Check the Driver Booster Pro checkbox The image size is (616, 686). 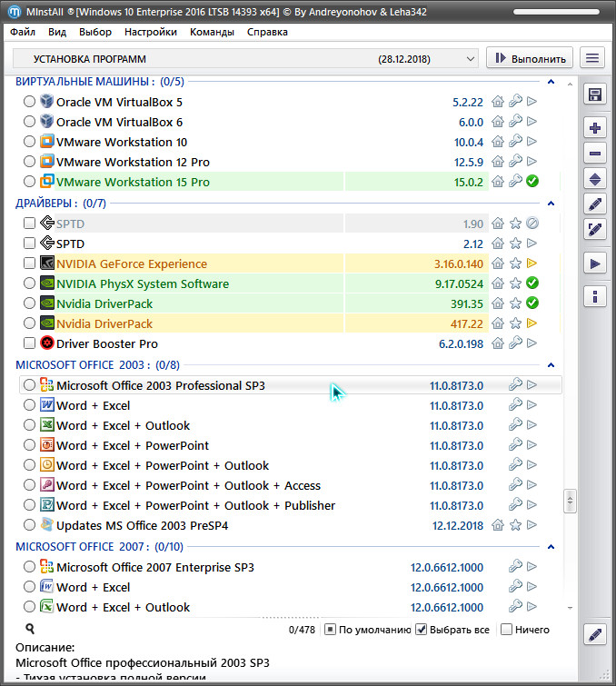[30, 343]
